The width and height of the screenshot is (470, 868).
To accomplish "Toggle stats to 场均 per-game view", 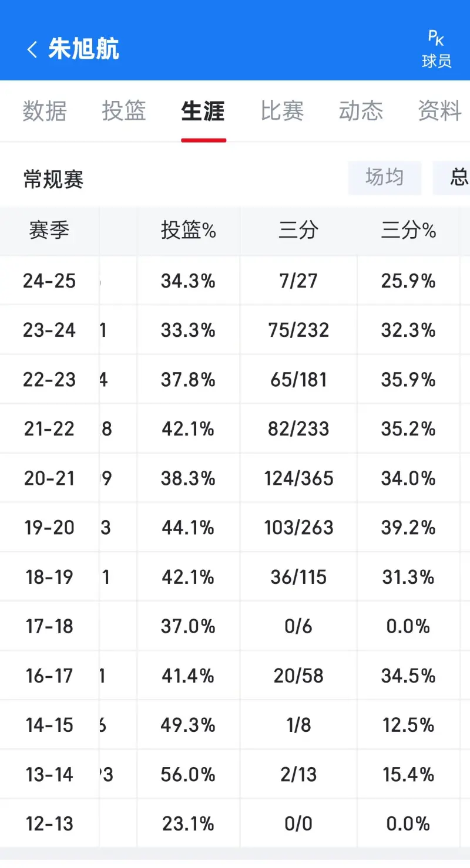I will [385, 178].
